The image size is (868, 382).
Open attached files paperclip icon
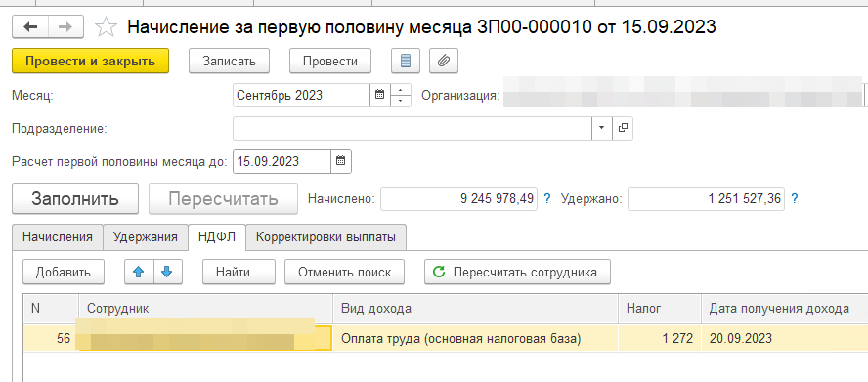[444, 61]
